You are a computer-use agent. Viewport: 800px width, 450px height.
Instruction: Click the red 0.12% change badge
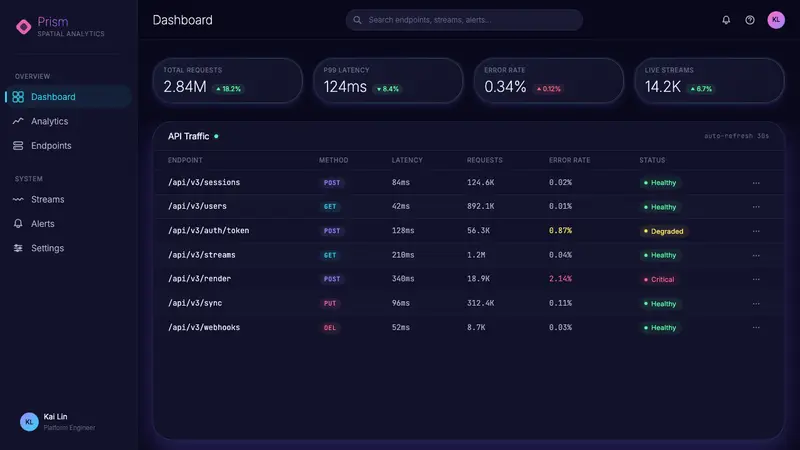click(x=548, y=89)
